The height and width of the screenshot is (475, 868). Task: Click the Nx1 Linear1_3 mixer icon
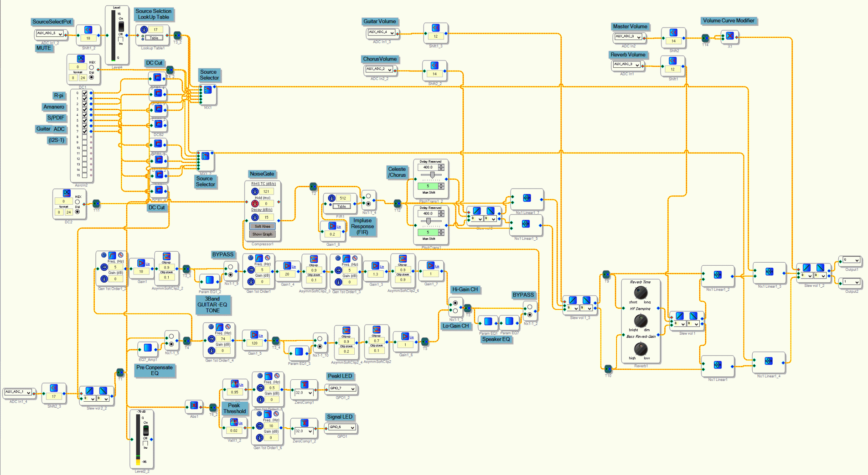(769, 272)
